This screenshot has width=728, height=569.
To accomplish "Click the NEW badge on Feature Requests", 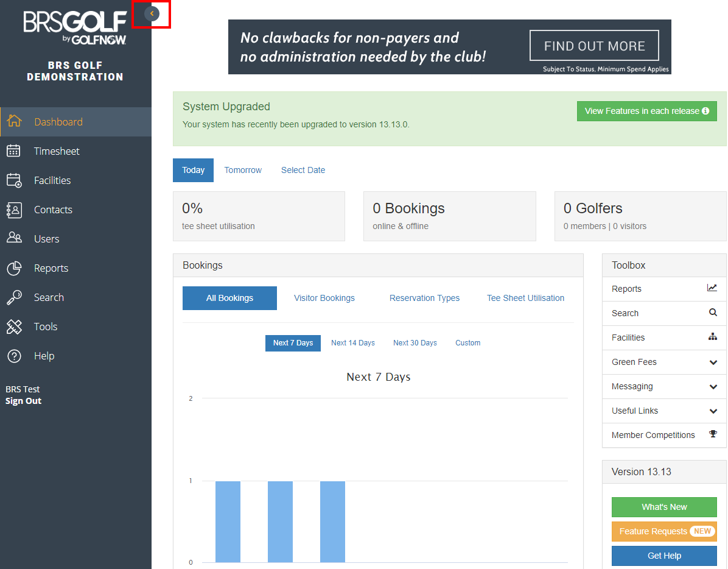I will click(702, 531).
